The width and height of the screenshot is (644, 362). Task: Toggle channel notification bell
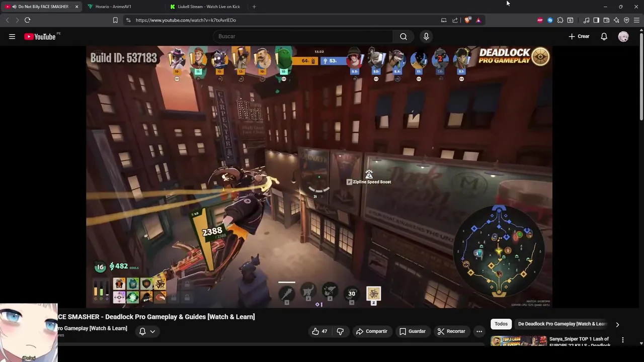coord(142,331)
